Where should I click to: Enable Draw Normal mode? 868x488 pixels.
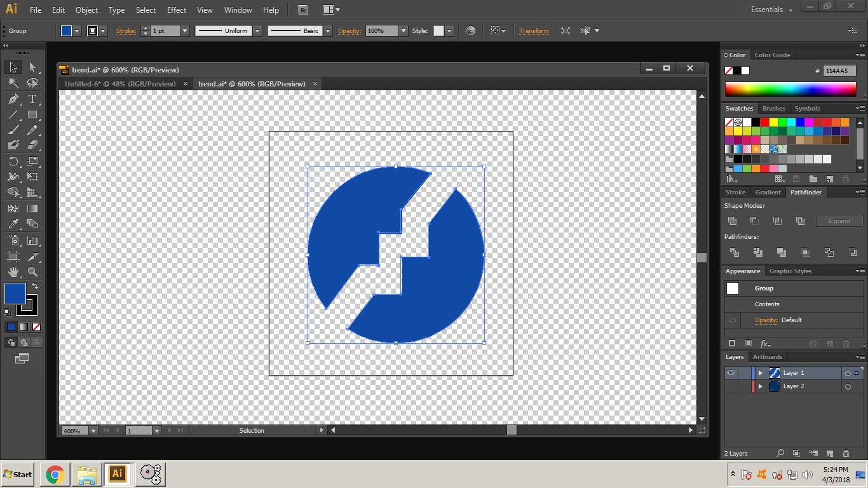point(11,342)
